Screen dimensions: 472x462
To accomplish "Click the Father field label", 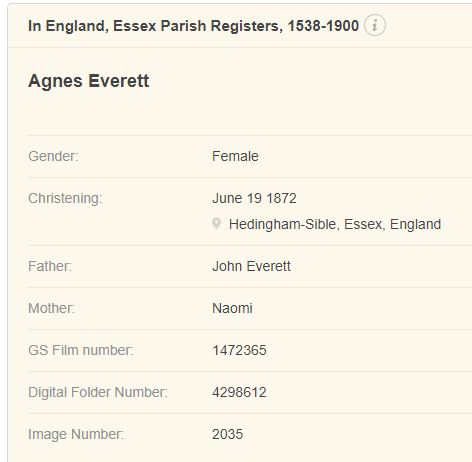I will [x=50, y=266].
